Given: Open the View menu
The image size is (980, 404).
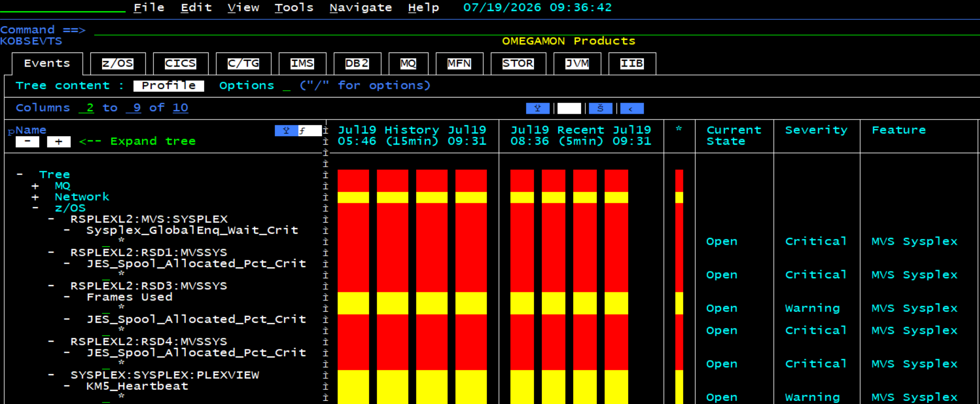Looking at the screenshot, I should coord(243,7).
